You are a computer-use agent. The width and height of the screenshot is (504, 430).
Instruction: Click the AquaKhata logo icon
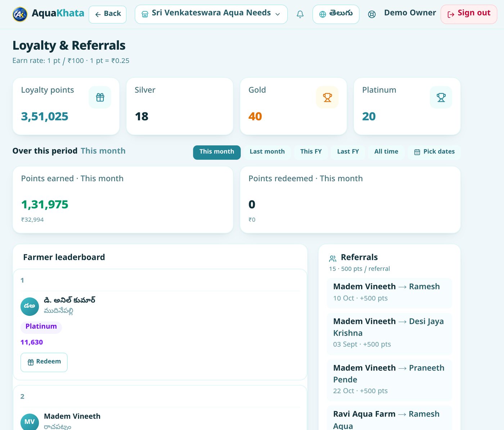point(20,14)
